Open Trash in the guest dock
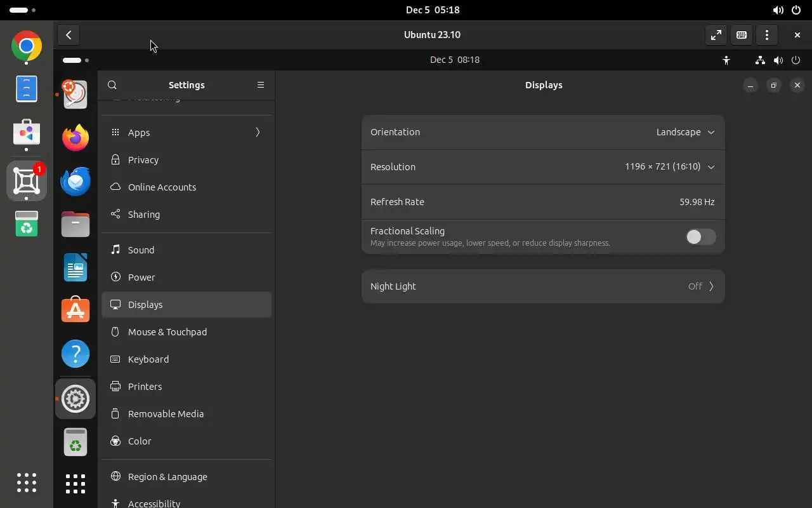Screen dimensions: 812x508 [75, 442]
